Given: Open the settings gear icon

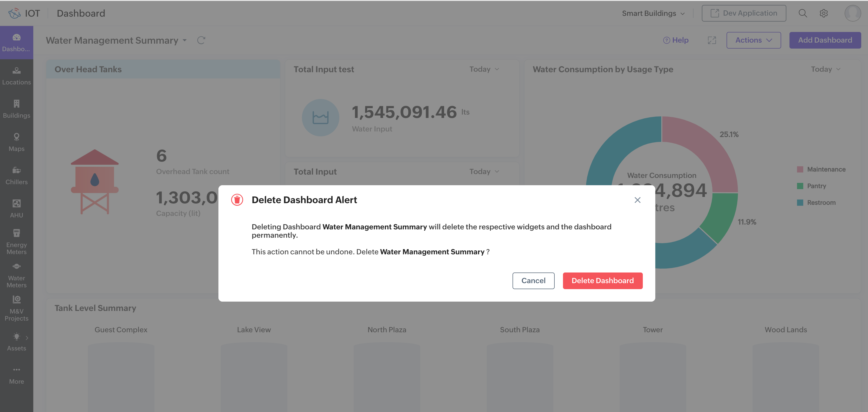Looking at the screenshot, I should (824, 13).
